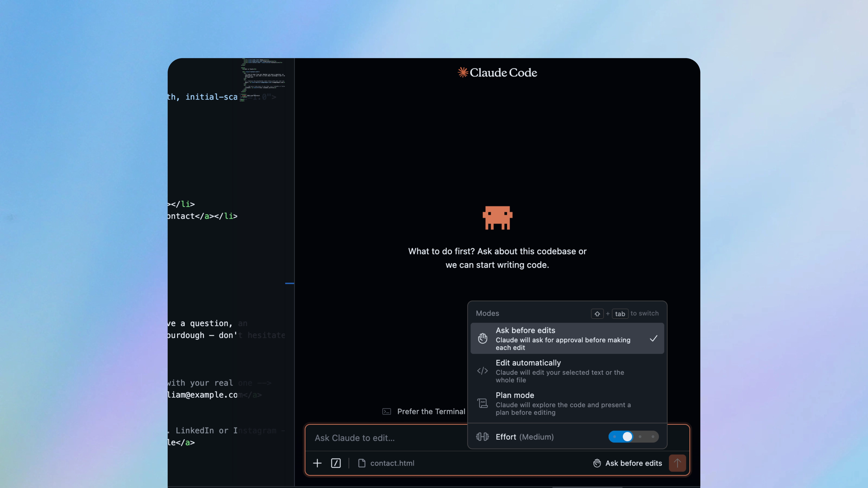Viewport: 868px width, 488px height.
Task: Click the Prefer the Terminal link
Action: 431,412
